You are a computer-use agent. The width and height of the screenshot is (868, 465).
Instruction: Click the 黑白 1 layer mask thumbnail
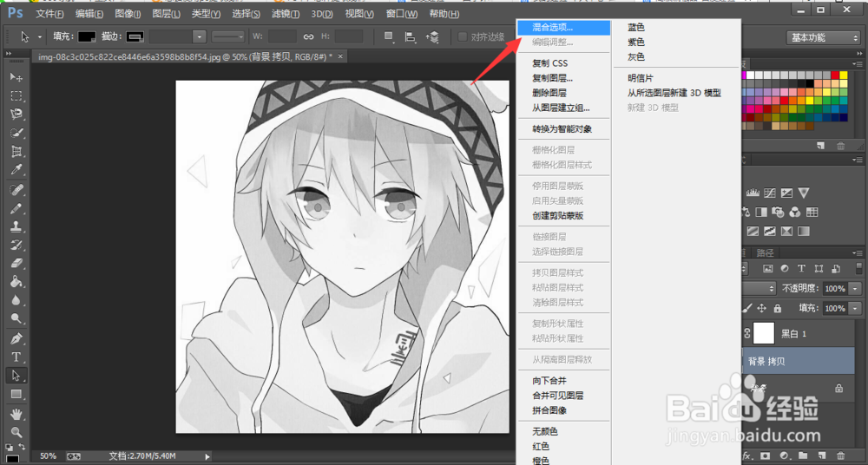click(765, 333)
